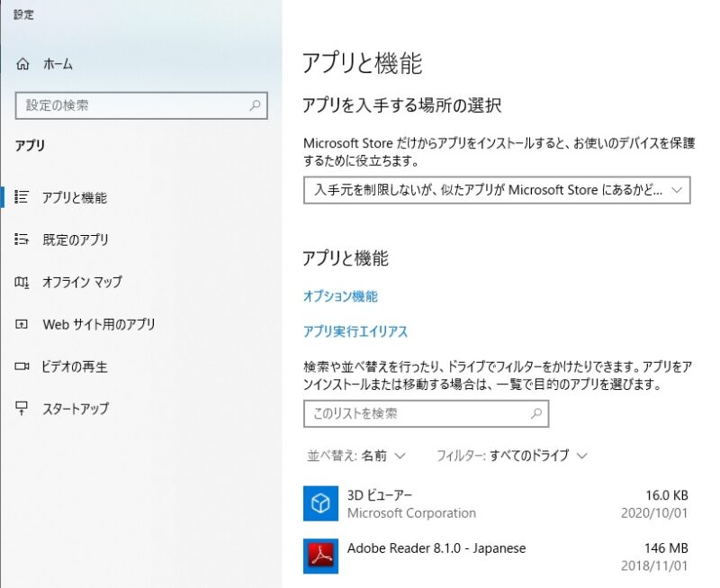The height and width of the screenshot is (588, 720).
Task: Go to オフライン マップ section
Action: pos(82,282)
